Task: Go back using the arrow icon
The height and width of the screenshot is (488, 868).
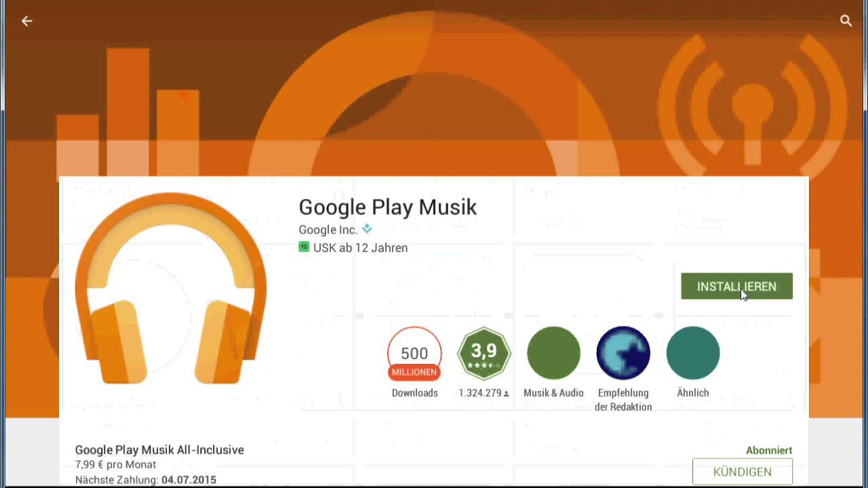Action: pos(26,21)
